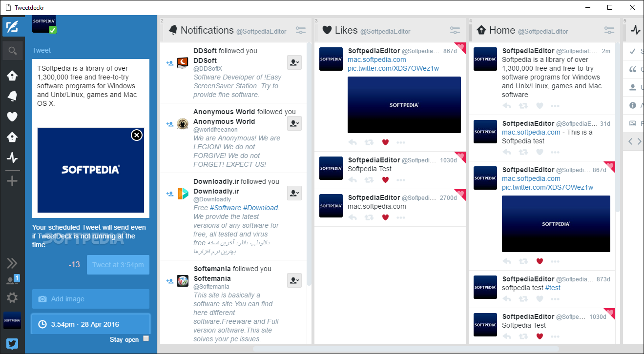
Task: Open the accounts icon with badge 1
Action: coord(12,280)
